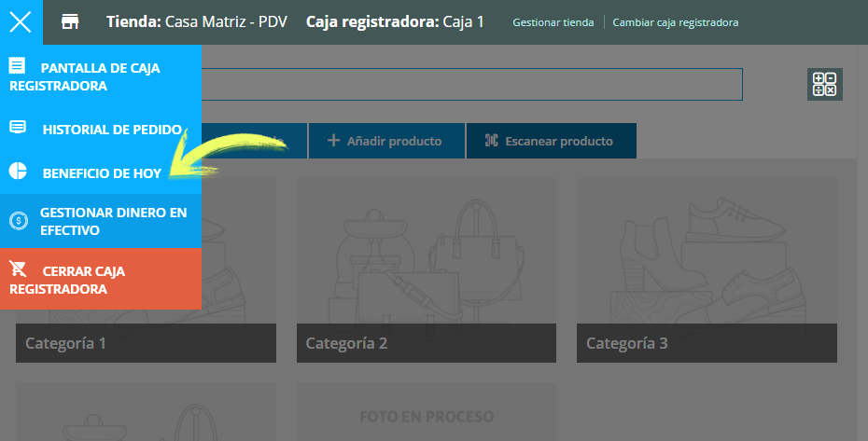Open Historial de pedido from the side menu

(112, 130)
